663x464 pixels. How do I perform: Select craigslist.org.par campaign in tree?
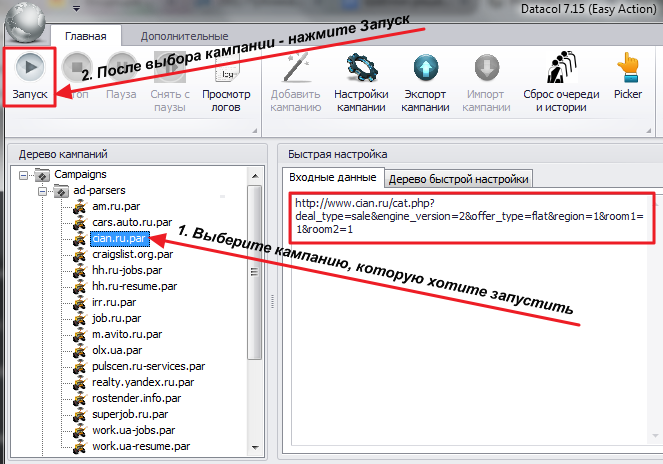click(132, 254)
